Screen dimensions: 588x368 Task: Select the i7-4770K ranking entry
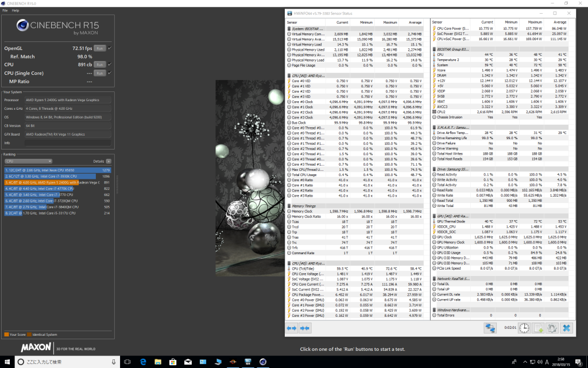57,189
